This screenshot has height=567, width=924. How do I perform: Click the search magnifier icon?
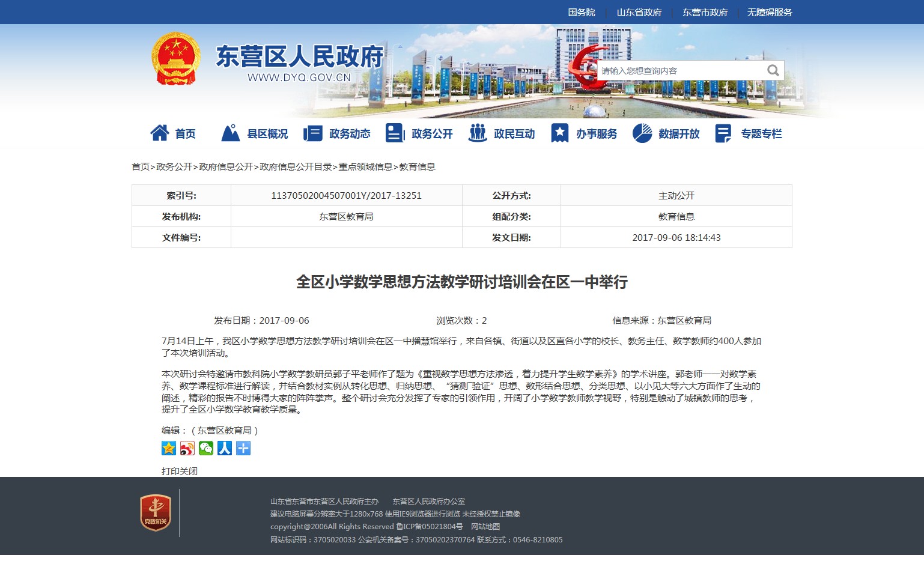click(773, 70)
